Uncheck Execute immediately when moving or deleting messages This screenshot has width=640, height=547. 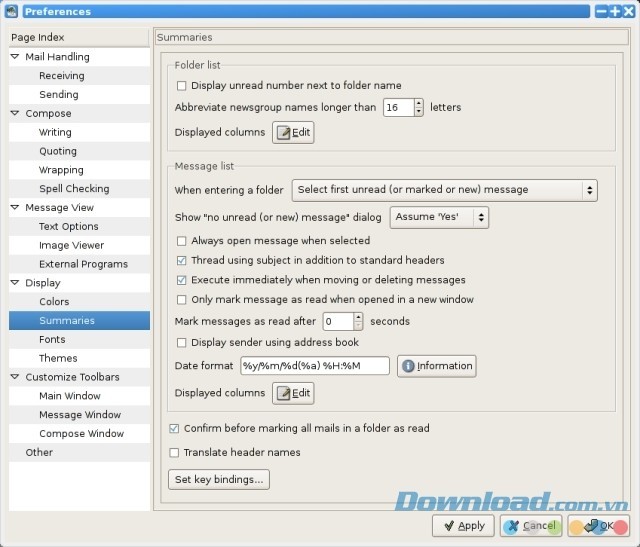(182, 280)
